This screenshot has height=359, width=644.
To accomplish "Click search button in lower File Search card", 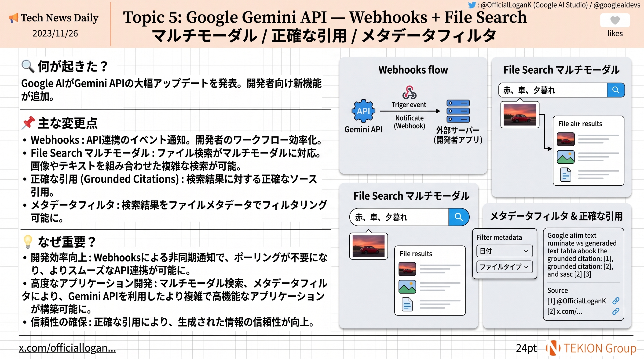I will [x=458, y=217].
